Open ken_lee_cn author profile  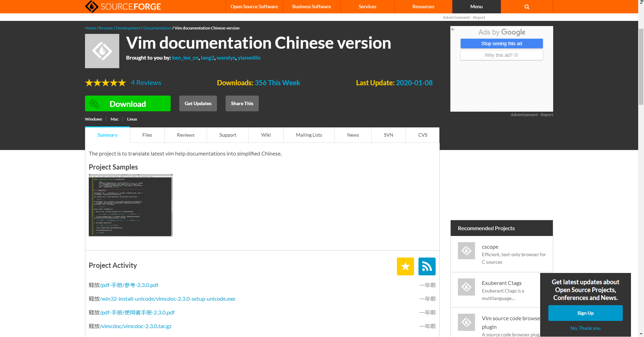[x=185, y=58]
